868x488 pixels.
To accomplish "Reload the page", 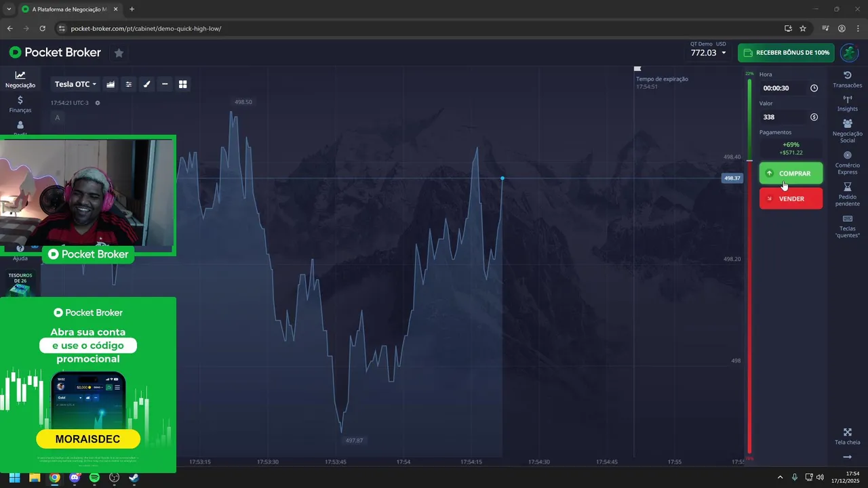I will [42, 28].
